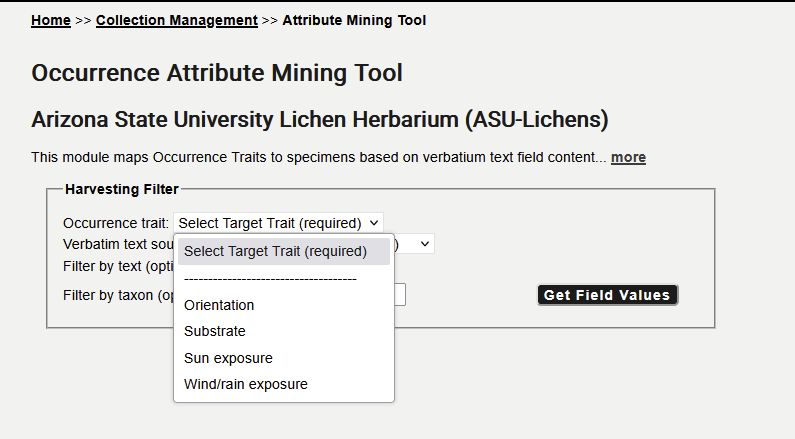Choose 'Select Target Trait (required)' option
Viewport: 795px width, 439px height.
[x=284, y=251]
